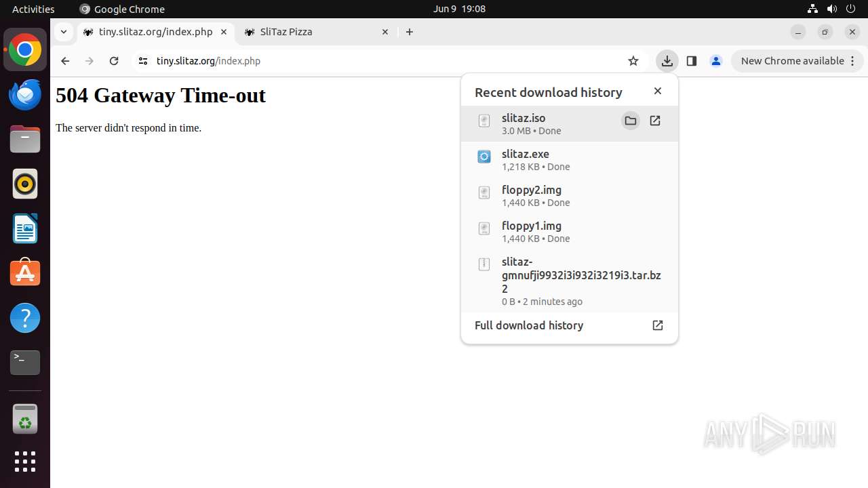
Task: Go back to the previous page
Action: pyautogui.click(x=65, y=61)
